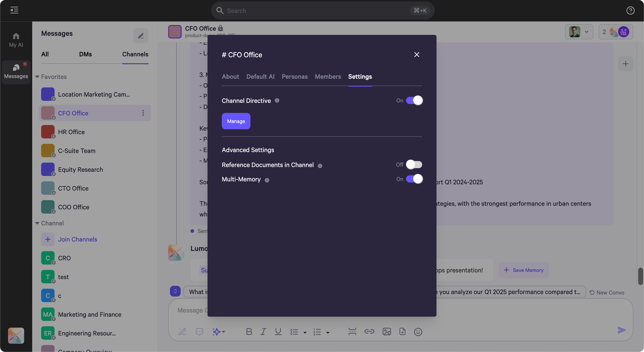Click the compose new message pencil icon
The width and height of the screenshot is (644, 352).
(141, 36)
